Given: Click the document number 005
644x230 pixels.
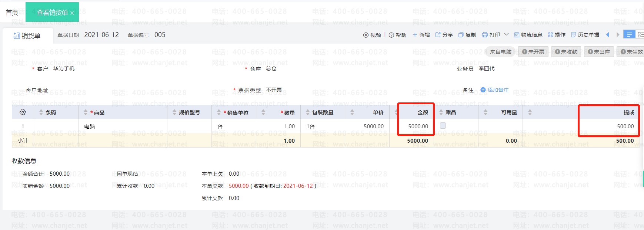Looking at the screenshot, I should (160, 35).
